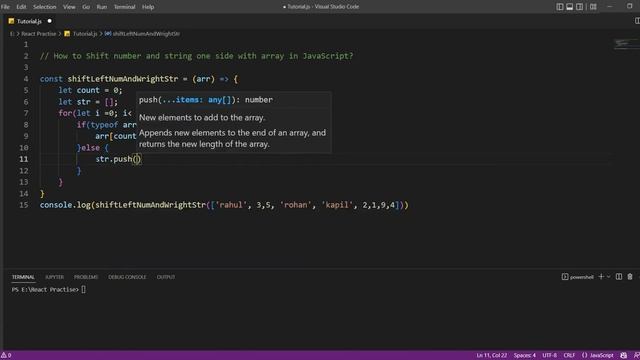
Task: Toggle the primary side bar layout icon
Action: [x=560, y=7]
